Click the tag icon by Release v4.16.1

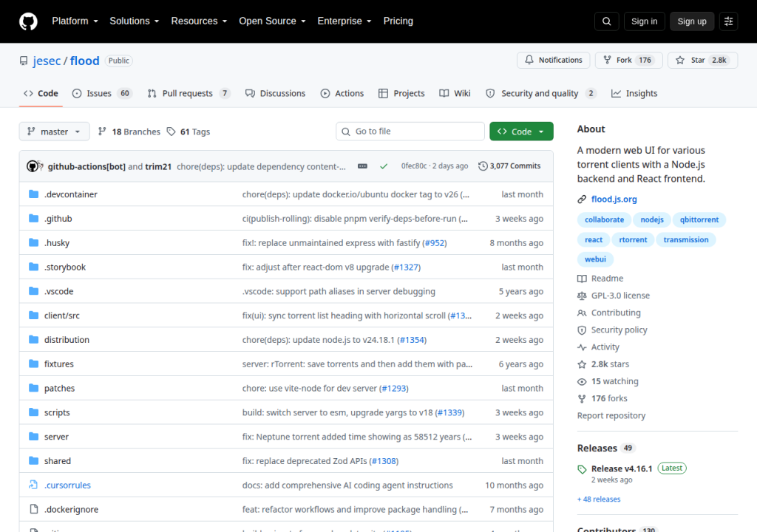582,469
